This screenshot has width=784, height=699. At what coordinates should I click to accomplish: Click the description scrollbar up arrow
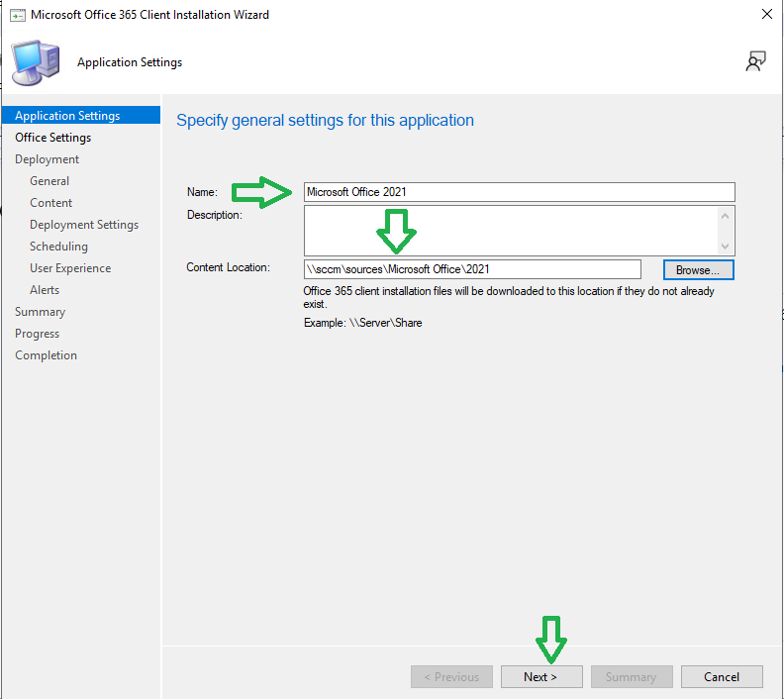[x=725, y=216]
